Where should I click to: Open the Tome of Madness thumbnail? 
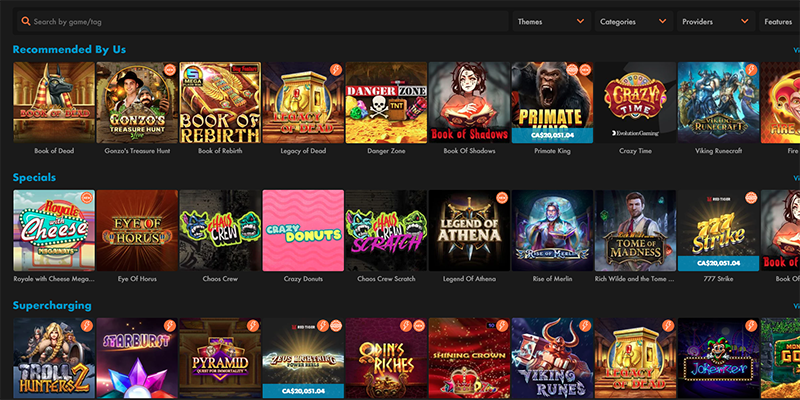coord(635,231)
